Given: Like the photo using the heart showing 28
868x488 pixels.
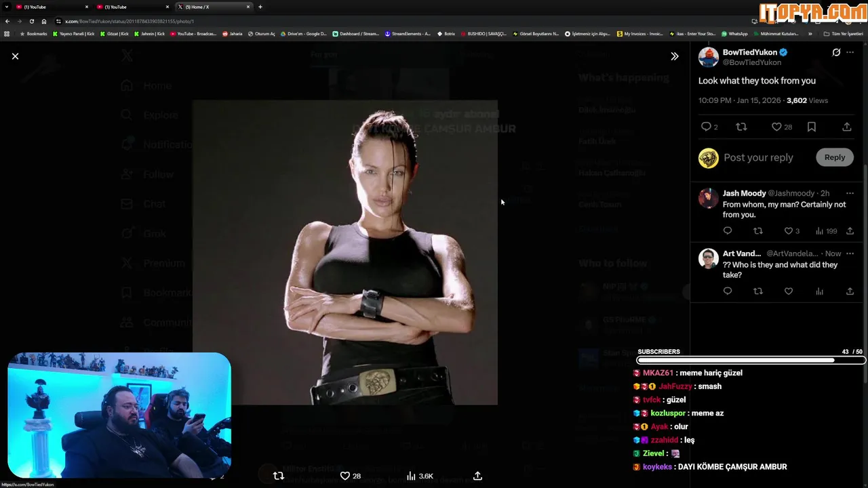Looking at the screenshot, I should (350, 476).
